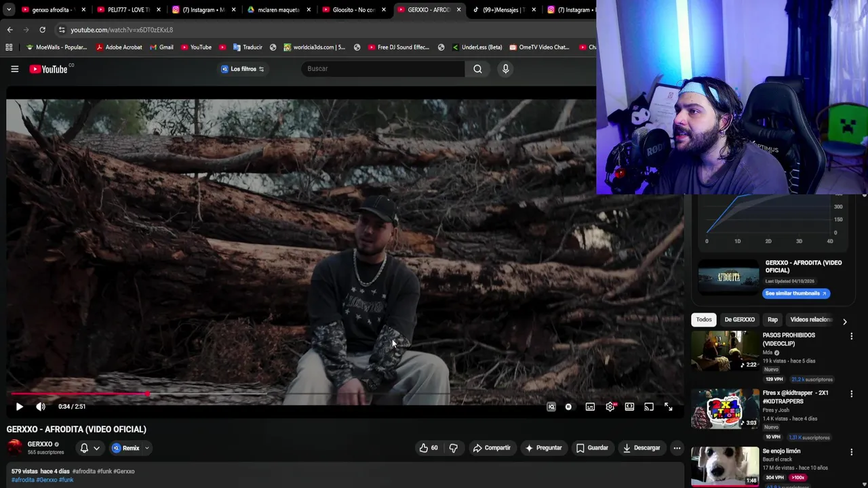
Task: Toggle subtitles in the player
Action: click(590, 407)
